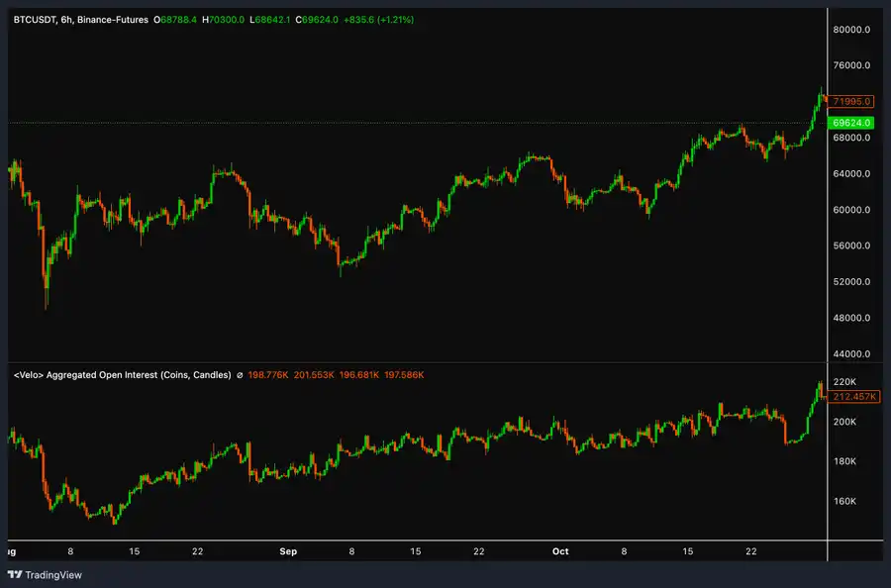Select the Velo Aggregated Open Interest indicator title

[122, 375]
